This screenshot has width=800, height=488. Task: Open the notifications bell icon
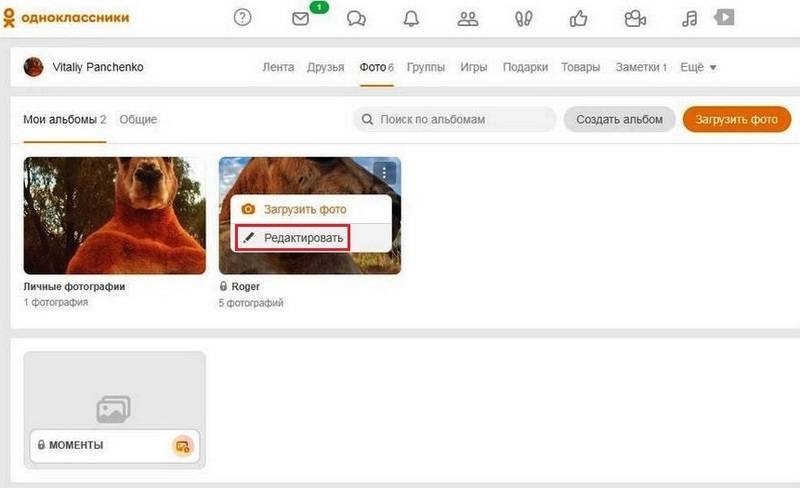(411, 19)
